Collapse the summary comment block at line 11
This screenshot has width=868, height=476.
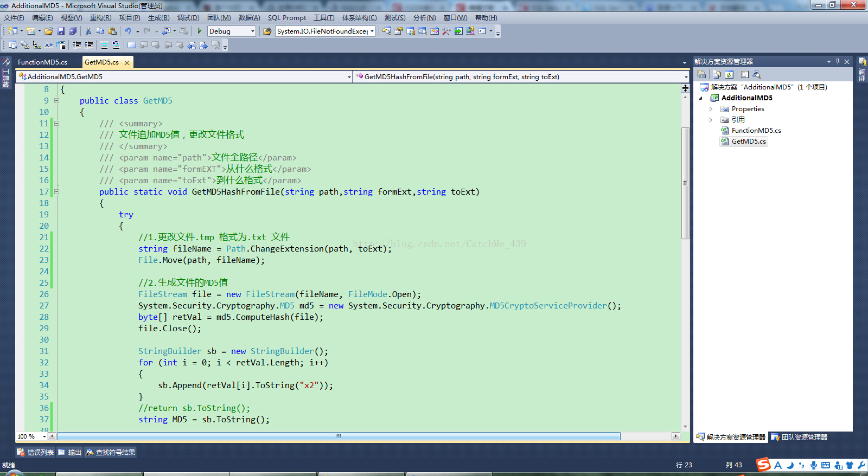click(x=56, y=123)
